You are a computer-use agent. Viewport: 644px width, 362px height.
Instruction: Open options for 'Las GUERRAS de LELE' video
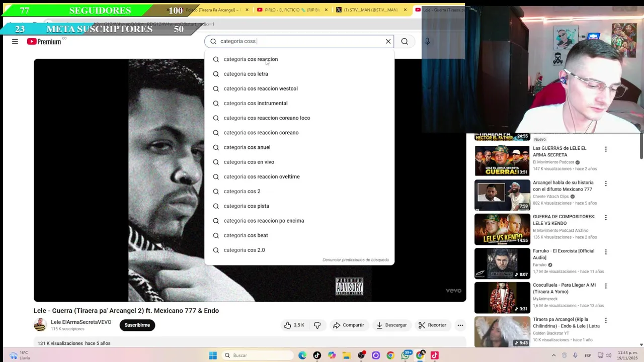pyautogui.click(x=606, y=149)
